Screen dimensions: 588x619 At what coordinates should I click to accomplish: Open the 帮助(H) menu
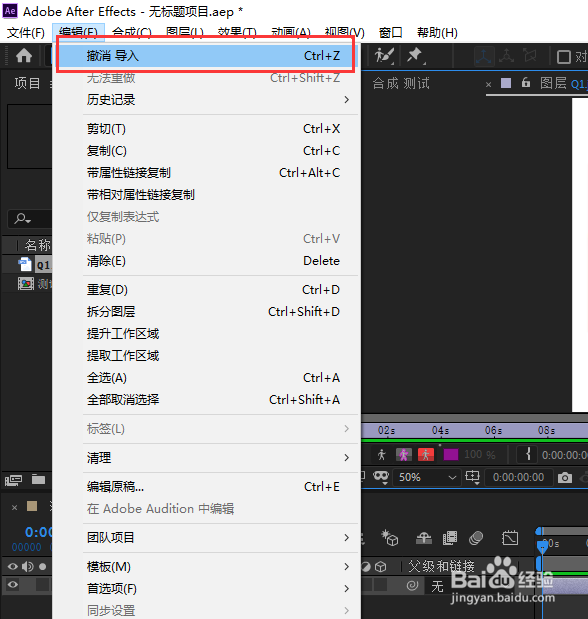(x=437, y=32)
